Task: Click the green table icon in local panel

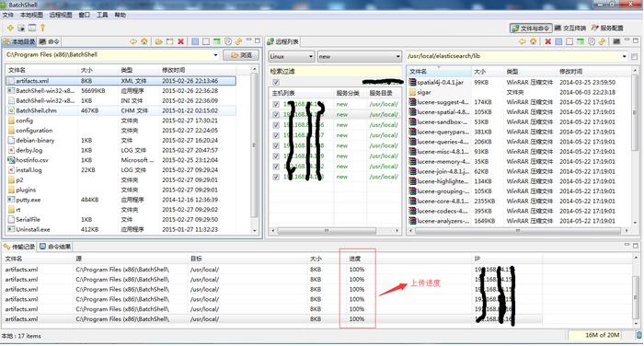Action: tap(217, 41)
